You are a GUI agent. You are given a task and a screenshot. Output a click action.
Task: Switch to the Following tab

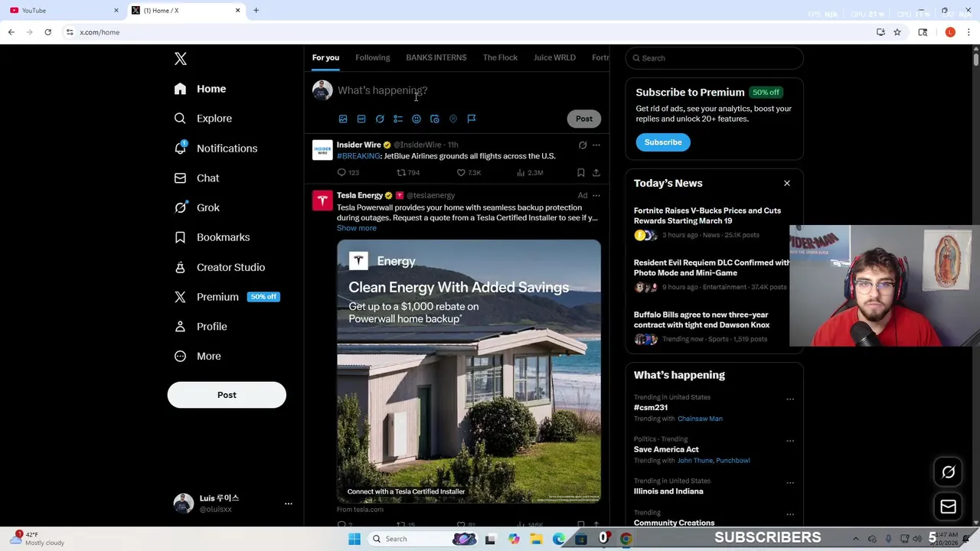tap(373, 57)
